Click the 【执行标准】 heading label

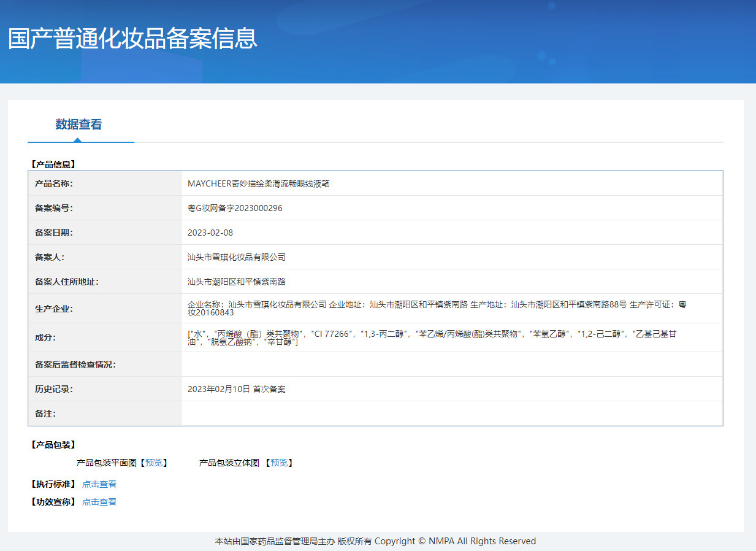pos(52,484)
